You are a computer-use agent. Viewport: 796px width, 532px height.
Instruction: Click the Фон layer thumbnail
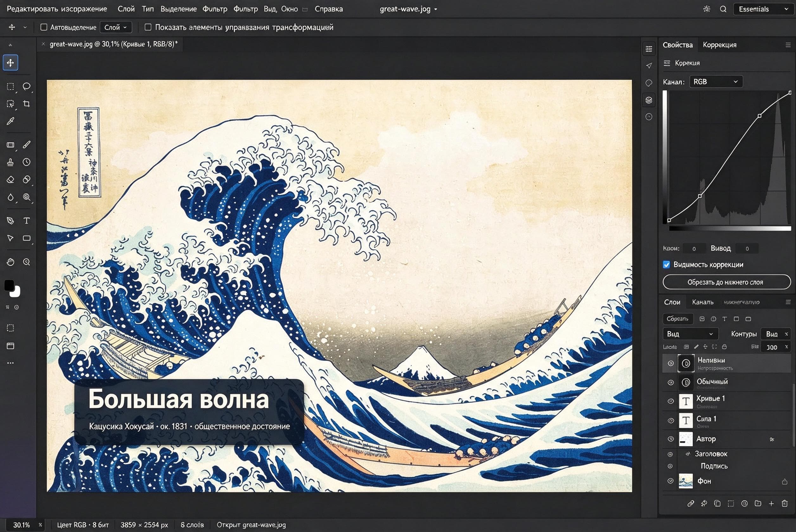[685, 481]
